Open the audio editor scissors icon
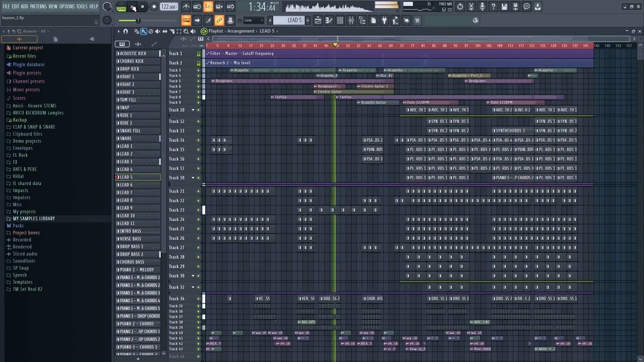Image resolution: width=644 pixels, height=362 pixels. 471,7
